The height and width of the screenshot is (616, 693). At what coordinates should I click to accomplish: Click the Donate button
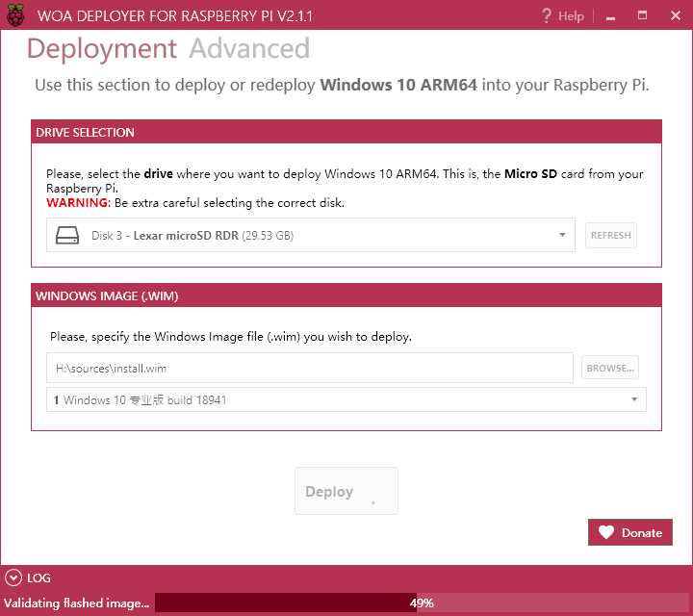click(630, 532)
